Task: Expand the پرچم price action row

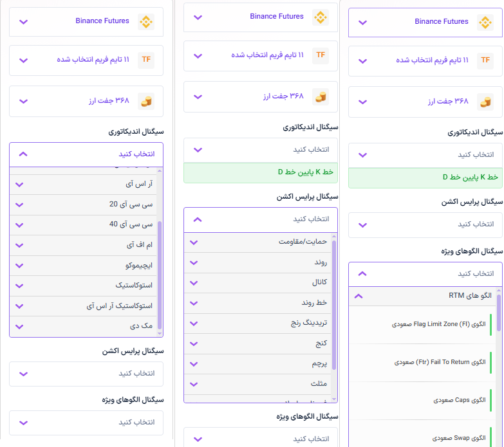Action: [x=257, y=364]
